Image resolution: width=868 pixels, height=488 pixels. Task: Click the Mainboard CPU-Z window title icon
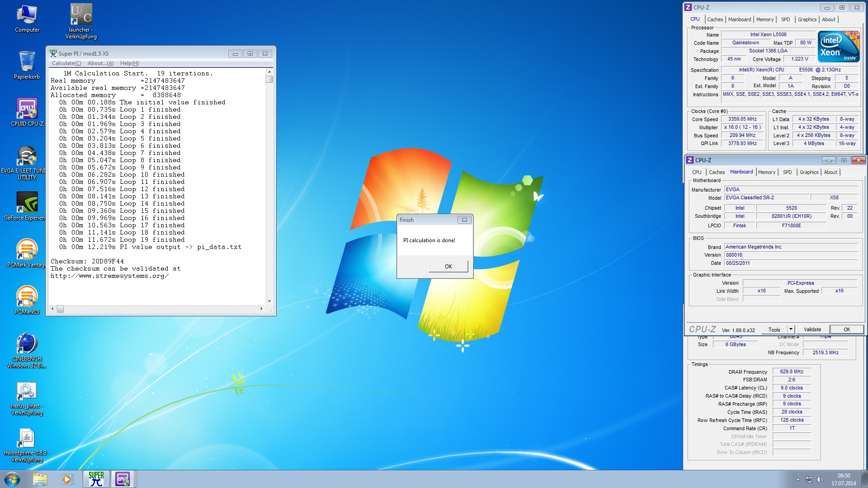[690, 160]
